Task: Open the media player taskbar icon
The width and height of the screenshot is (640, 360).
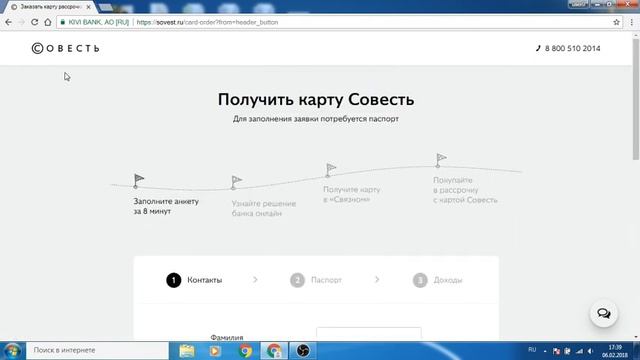Action: click(215, 351)
